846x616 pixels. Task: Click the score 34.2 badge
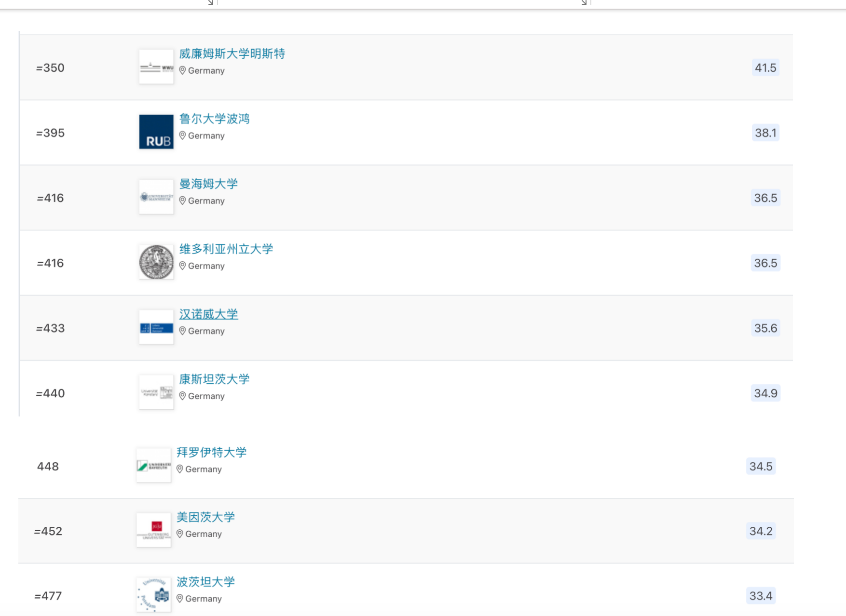[761, 531]
